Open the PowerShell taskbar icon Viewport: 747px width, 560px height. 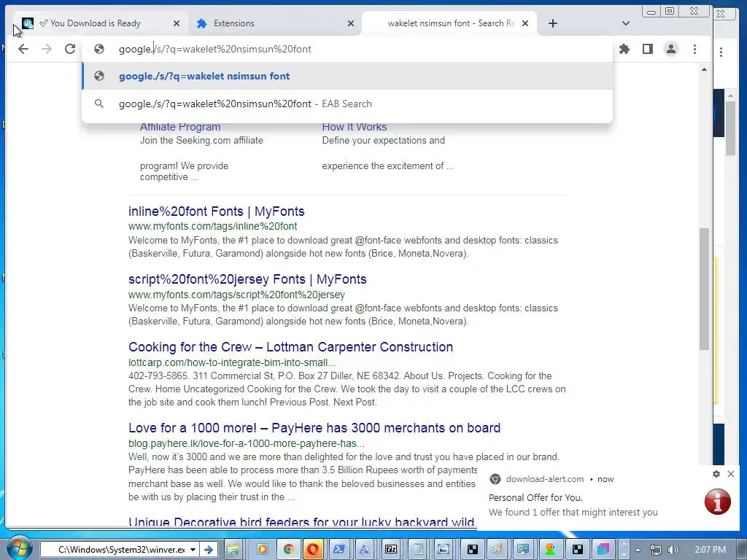coord(339,550)
